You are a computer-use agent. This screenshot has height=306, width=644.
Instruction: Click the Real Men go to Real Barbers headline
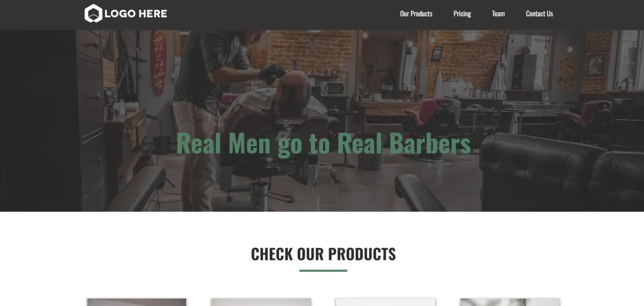click(x=324, y=144)
